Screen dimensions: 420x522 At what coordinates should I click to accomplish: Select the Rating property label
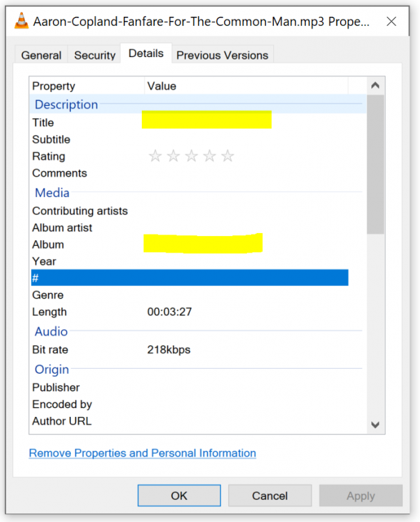(x=49, y=156)
